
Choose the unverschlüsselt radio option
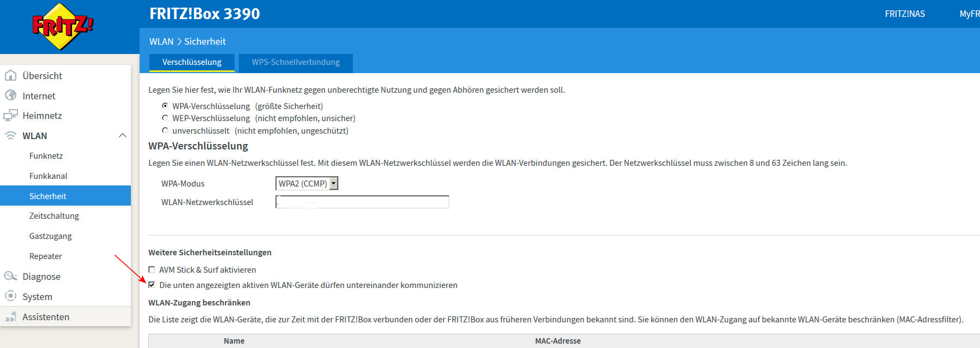pos(165,130)
